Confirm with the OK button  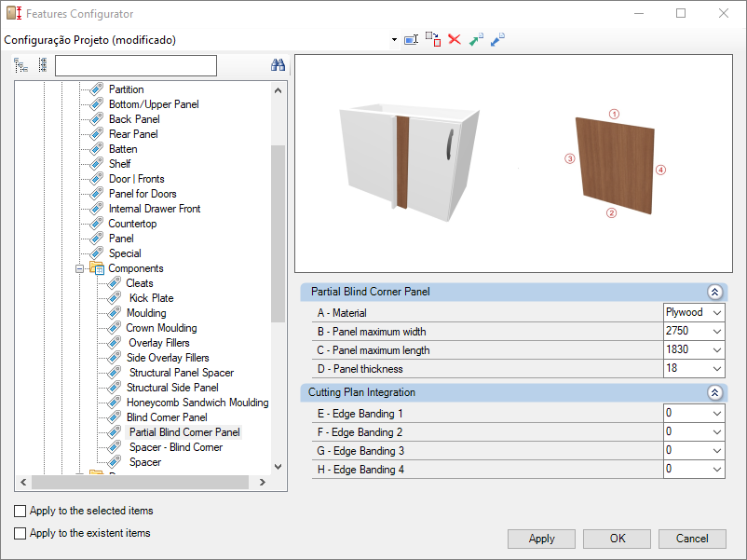tap(617, 539)
